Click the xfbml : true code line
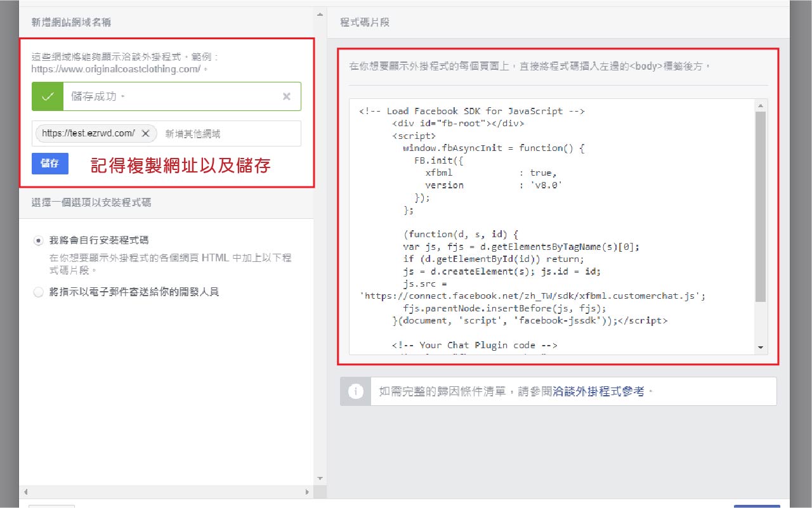812x508 pixels. (x=491, y=173)
